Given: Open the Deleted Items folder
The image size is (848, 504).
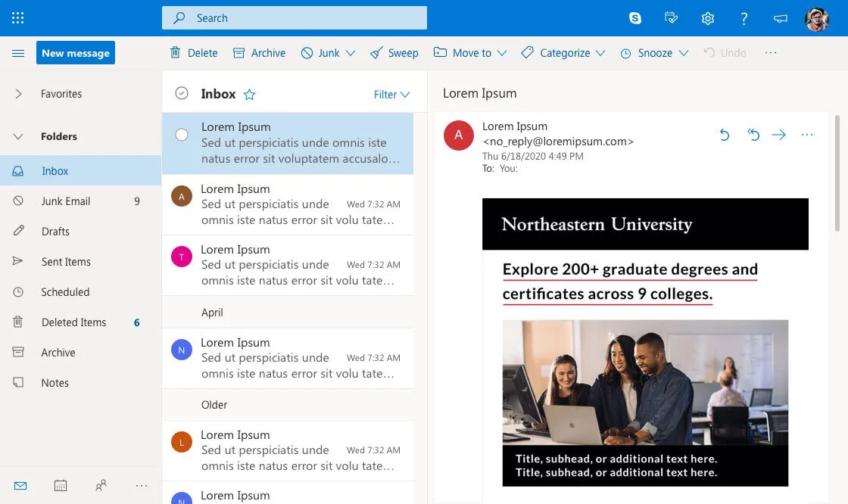Looking at the screenshot, I should [80, 322].
